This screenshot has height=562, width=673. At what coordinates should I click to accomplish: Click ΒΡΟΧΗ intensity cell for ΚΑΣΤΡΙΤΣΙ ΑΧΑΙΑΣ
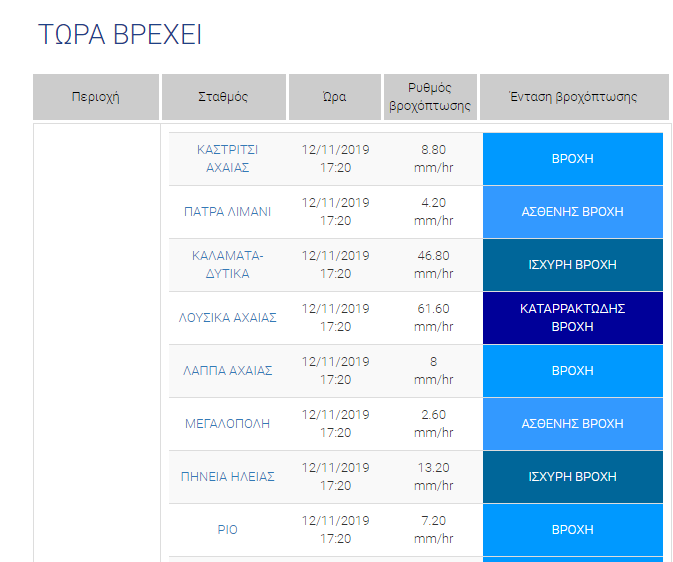(x=573, y=159)
